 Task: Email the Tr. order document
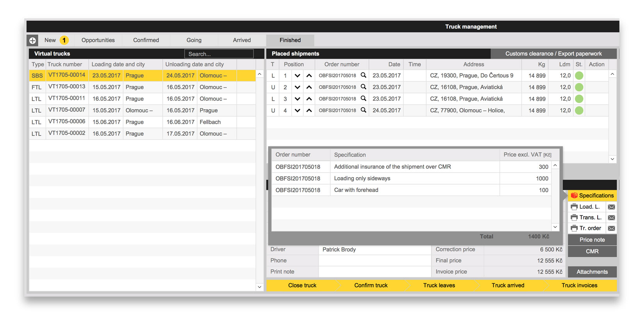[611, 228]
